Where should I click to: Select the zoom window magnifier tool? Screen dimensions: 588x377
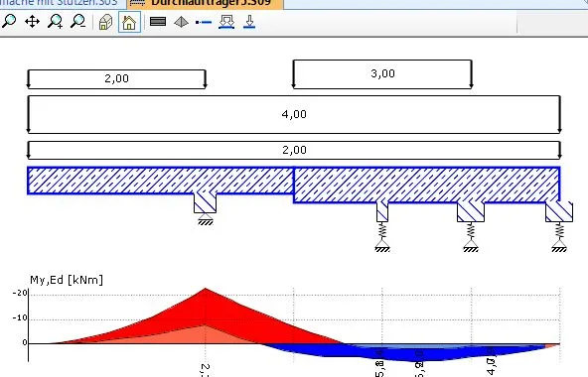(x=9, y=22)
